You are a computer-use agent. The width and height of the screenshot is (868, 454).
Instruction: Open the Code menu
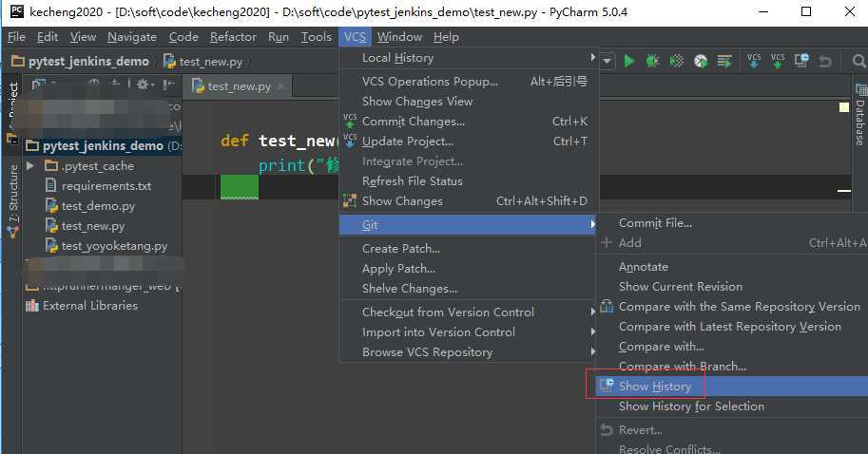pos(183,36)
